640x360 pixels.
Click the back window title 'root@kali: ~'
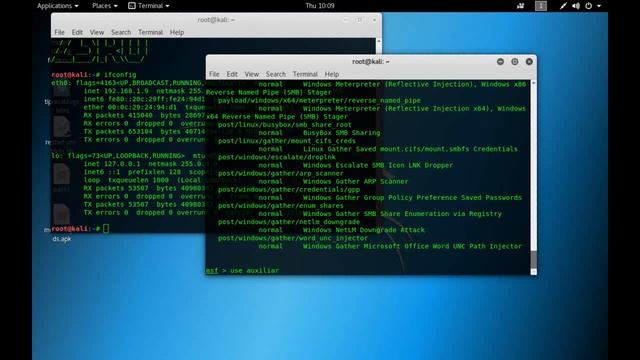(x=216, y=20)
